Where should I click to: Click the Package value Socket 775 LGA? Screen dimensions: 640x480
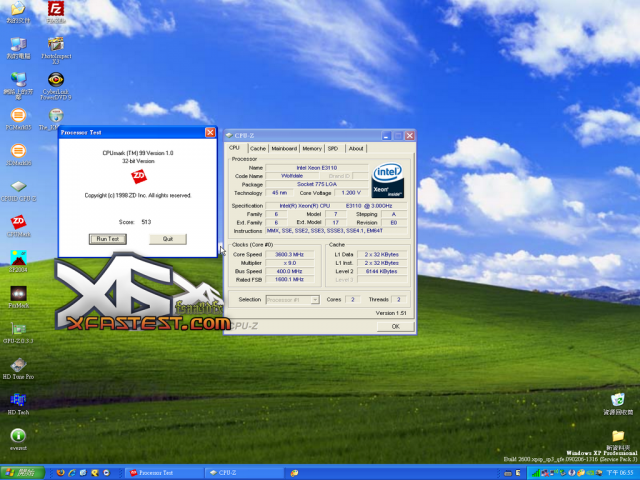click(317, 184)
